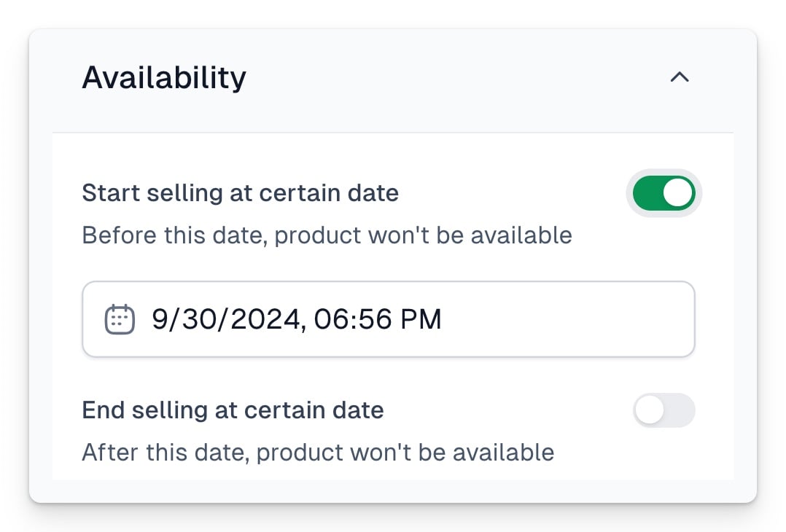Click the Start selling at certain date label
Viewport: 786px width, 532px height.
click(x=240, y=193)
